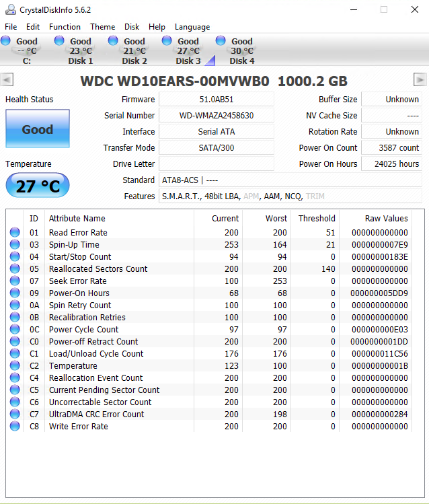The width and height of the screenshot is (429, 504).
Task: Select Disk 2 status orb
Action: click(113, 40)
